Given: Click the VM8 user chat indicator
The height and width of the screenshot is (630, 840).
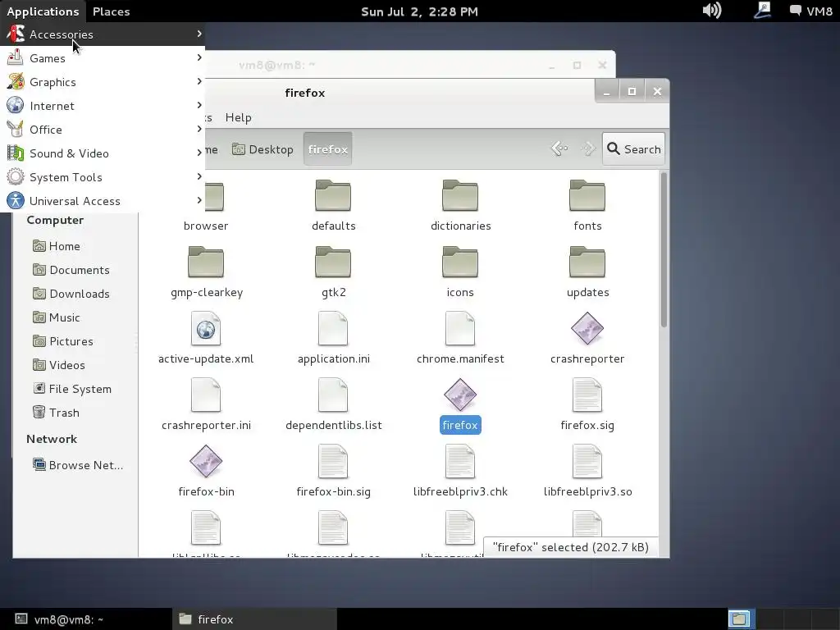Looking at the screenshot, I should click(x=810, y=11).
